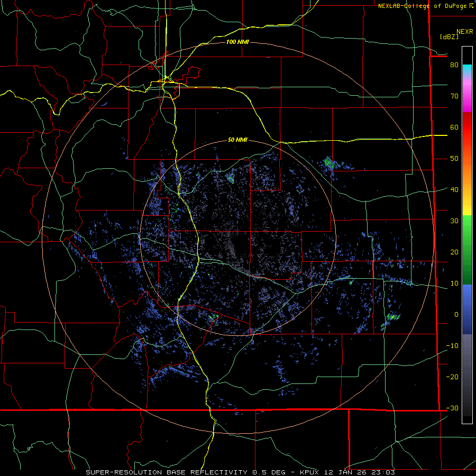Click the -20 value on the dBZ scale
The width and height of the screenshot is (476, 476).
(452, 377)
